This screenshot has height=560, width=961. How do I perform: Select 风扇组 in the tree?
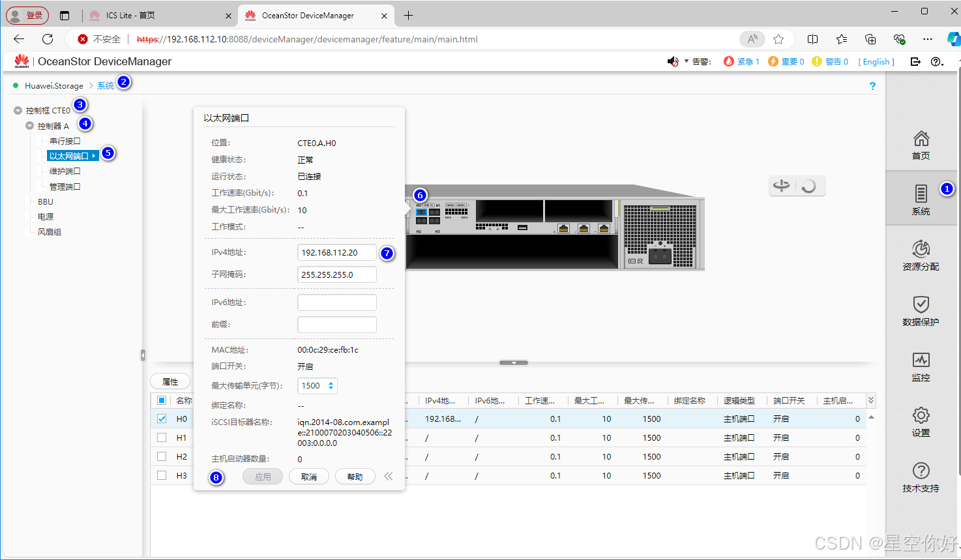tap(50, 232)
